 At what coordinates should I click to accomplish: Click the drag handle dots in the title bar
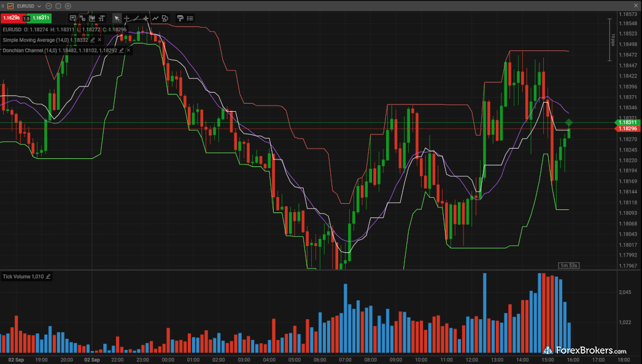click(x=3, y=6)
